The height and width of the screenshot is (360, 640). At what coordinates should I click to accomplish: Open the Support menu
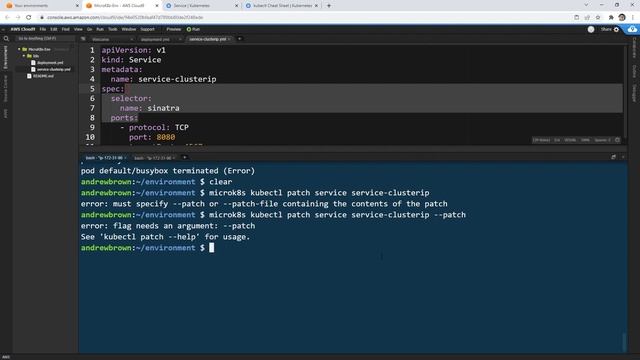pyautogui.click(x=147, y=29)
